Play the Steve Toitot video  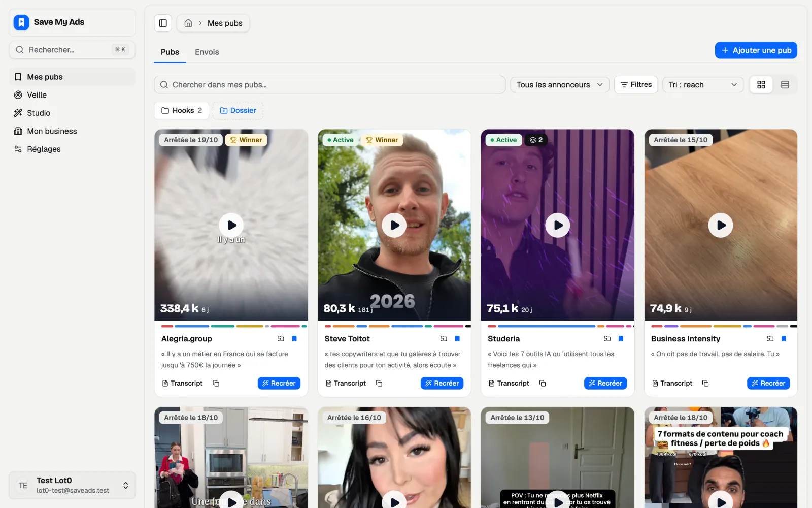pyautogui.click(x=394, y=225)
